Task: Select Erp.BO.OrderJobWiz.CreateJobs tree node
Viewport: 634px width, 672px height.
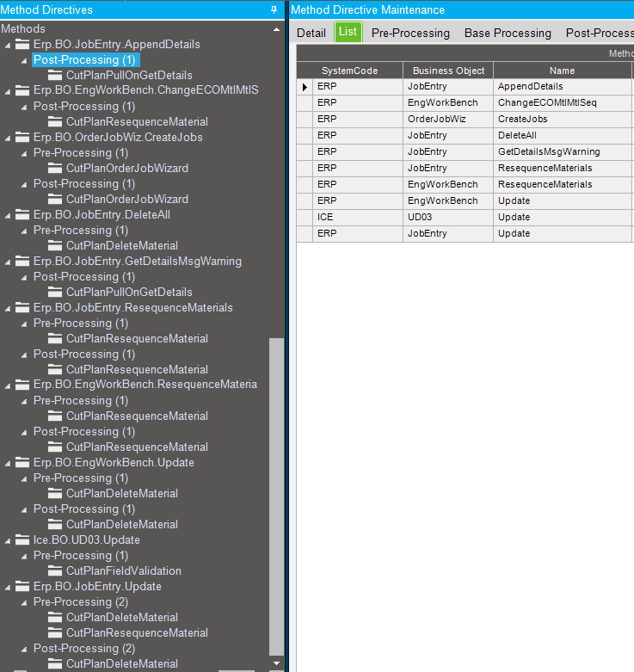Action: pos(118,137)
